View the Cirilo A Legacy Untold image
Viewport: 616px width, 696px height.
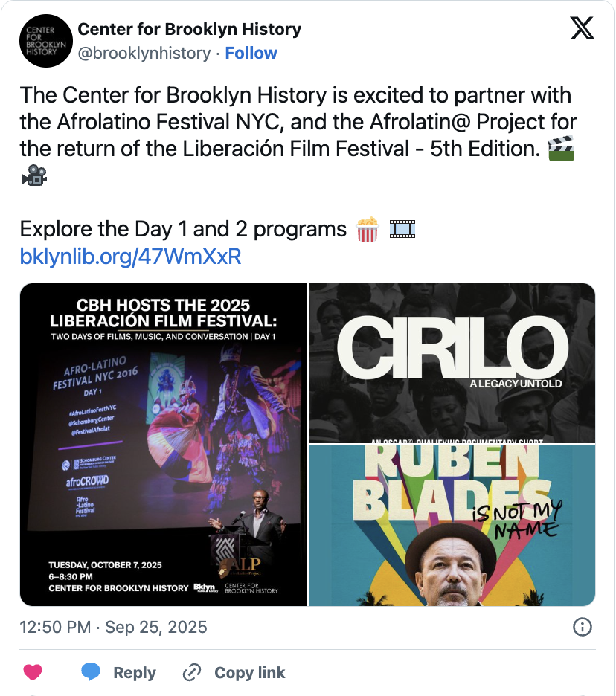[x=452, y=363]
